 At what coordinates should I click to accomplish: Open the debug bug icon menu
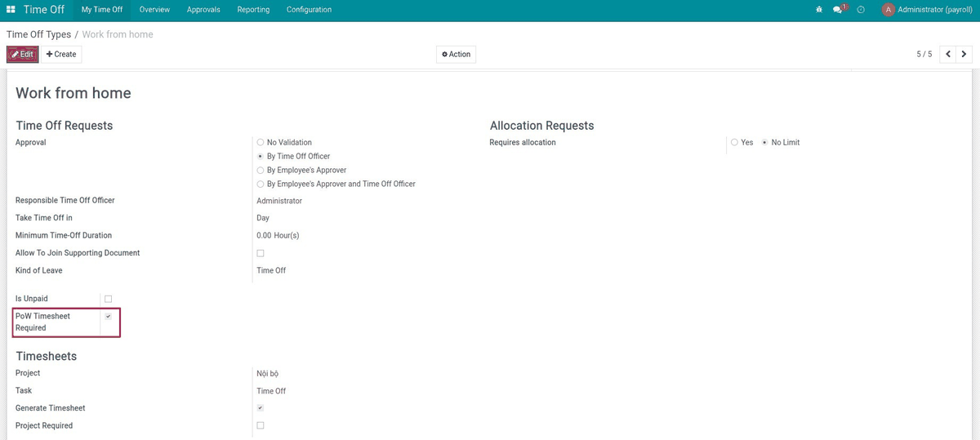819,10
